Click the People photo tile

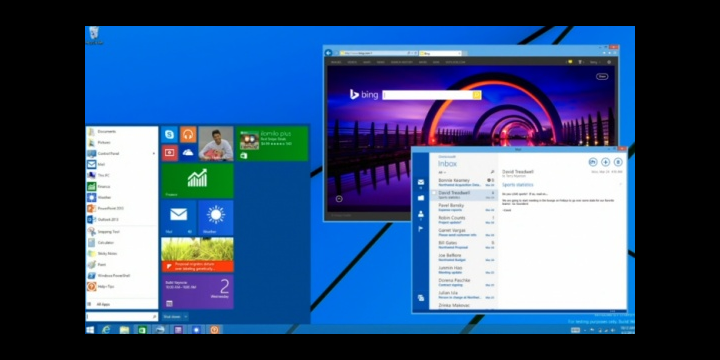[216, 144]
